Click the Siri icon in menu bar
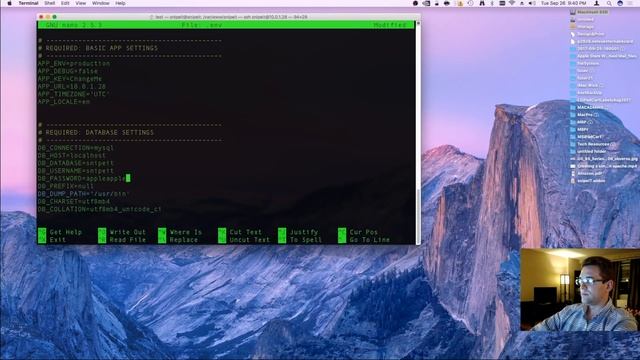Screen dimensions: 640x360 620,3
